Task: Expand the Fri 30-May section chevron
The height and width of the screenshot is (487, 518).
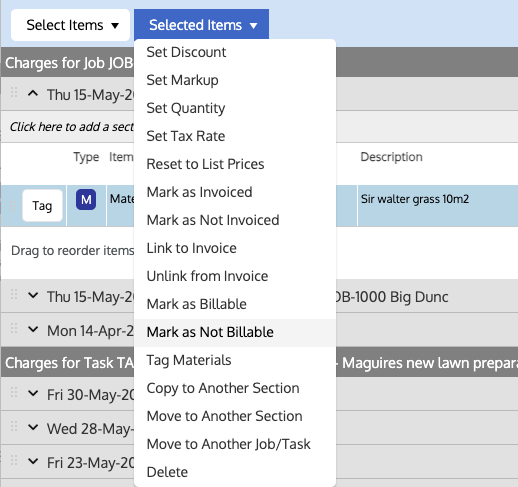Action: (x=33, y=393)
